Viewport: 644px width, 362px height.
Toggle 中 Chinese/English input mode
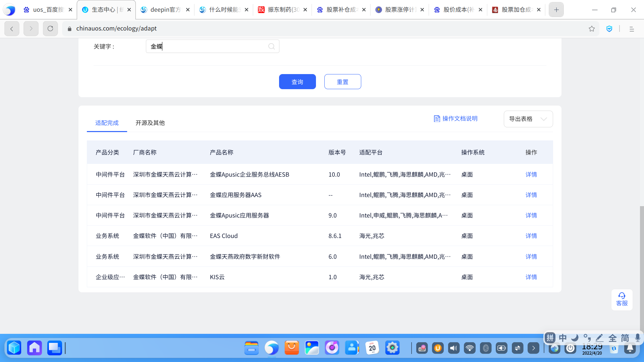tap(563, 338)
